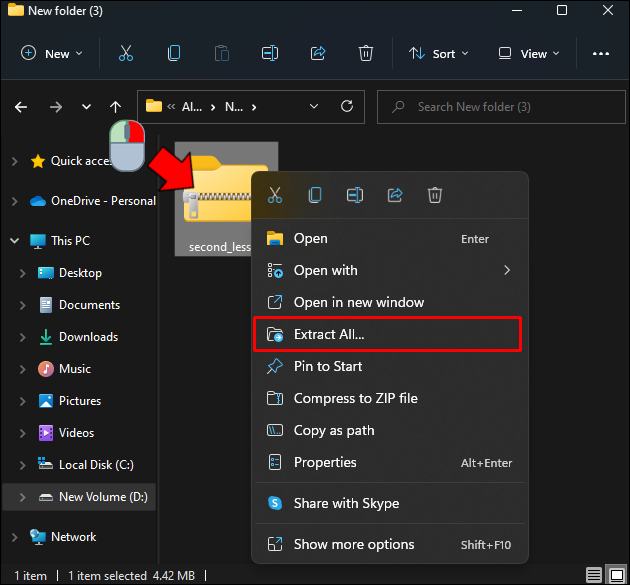630x585 pixels.
Task: Click the Delete icon in the context menu
Action: click(435, 195)
